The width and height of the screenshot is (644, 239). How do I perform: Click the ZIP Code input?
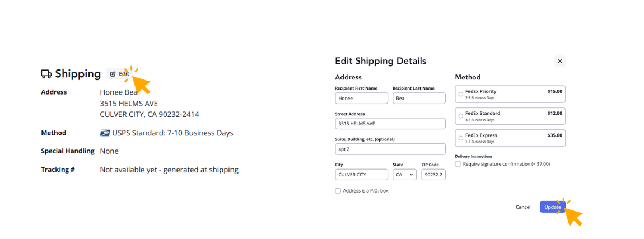433,175
